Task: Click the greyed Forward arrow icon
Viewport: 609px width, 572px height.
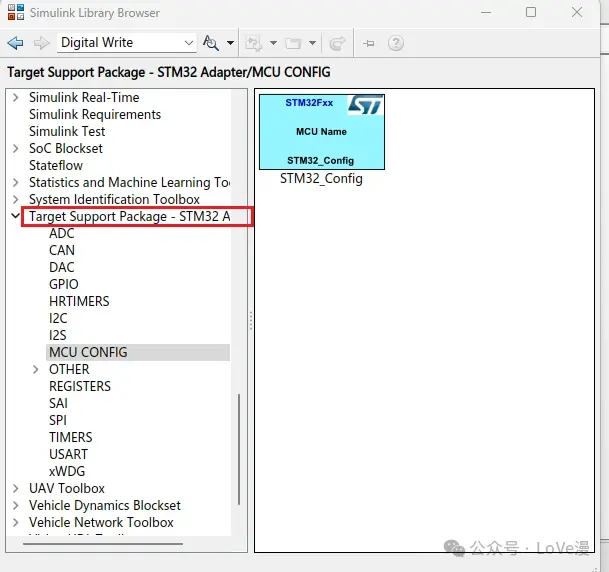Action: (42, 43)
